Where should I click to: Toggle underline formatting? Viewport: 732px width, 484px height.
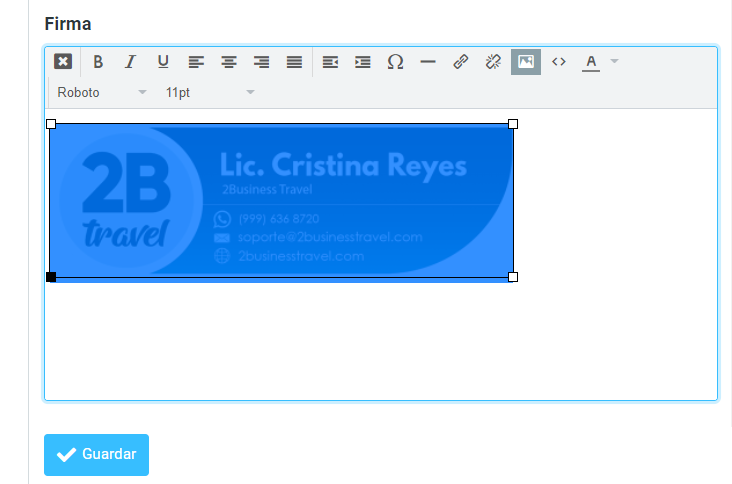163,62
